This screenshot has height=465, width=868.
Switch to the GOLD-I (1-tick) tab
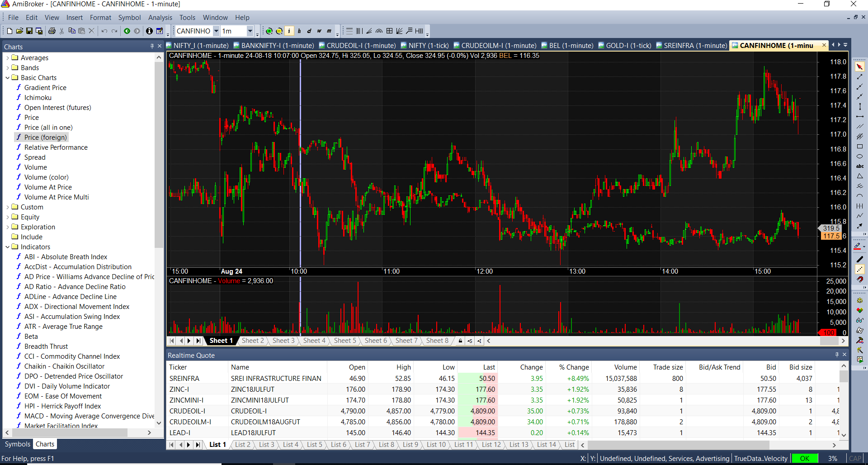(625, 46)
